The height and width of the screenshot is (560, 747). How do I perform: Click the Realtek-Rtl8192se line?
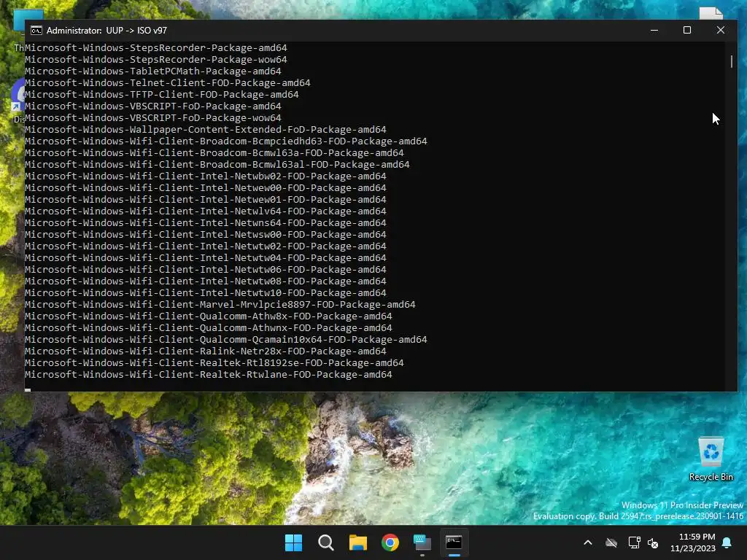point(214,363)
